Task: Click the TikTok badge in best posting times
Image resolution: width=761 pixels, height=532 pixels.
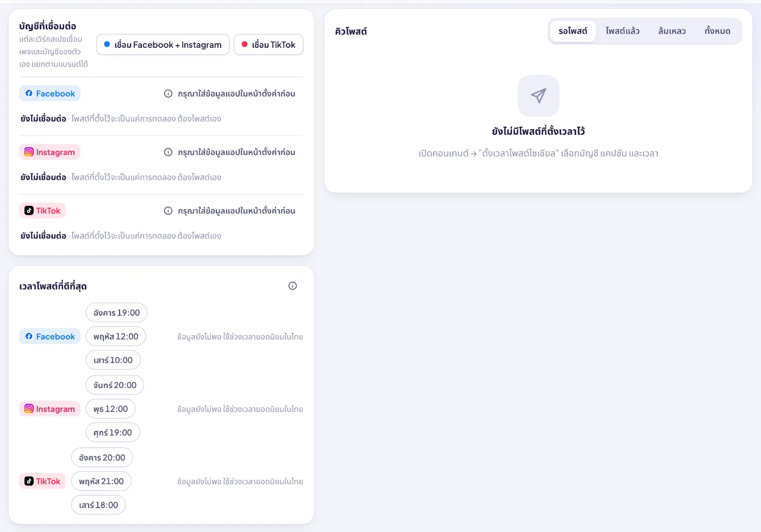Action: click(x=42, y=481)
